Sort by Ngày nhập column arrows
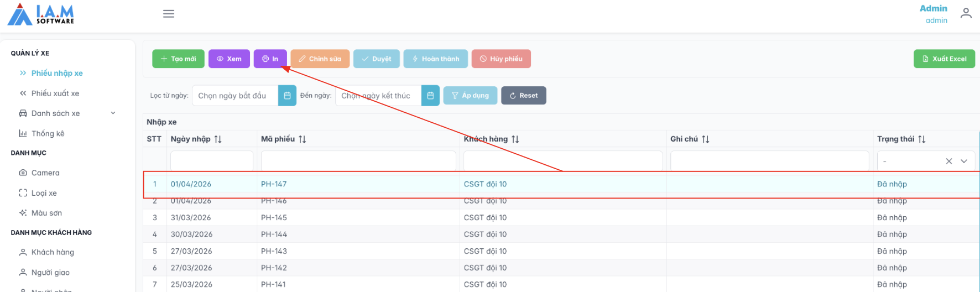This screenshot has width=980, height=292. [x=218, y=139]
